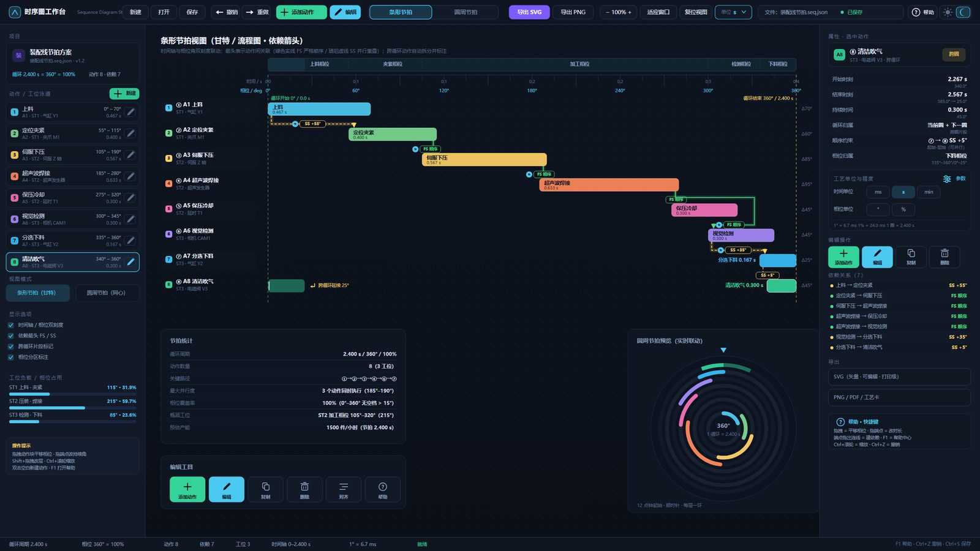This screenshot has width=980, height=551.
Task: Click the 伺服下压 yellow bar in Gantt chart
Action: click(x=484, y=160)
